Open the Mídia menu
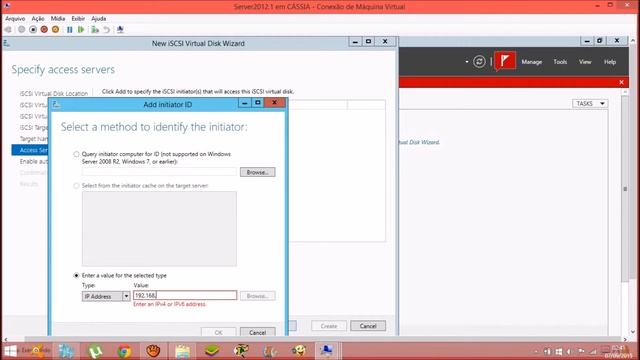Image resolution: width=640 pixels, height=360 pixels. pyautogui.click(x=58, y=19)
